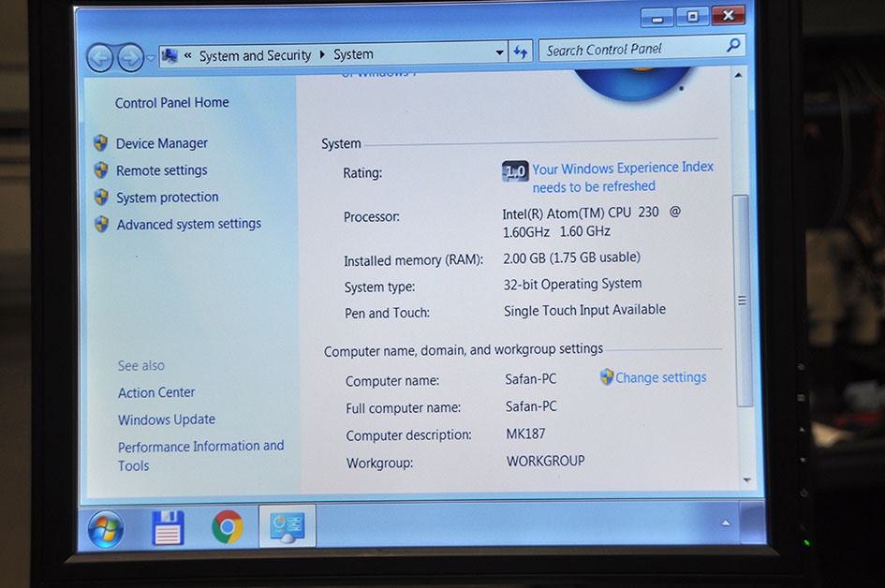Expand the address bar history dropdown

(499, 52)
